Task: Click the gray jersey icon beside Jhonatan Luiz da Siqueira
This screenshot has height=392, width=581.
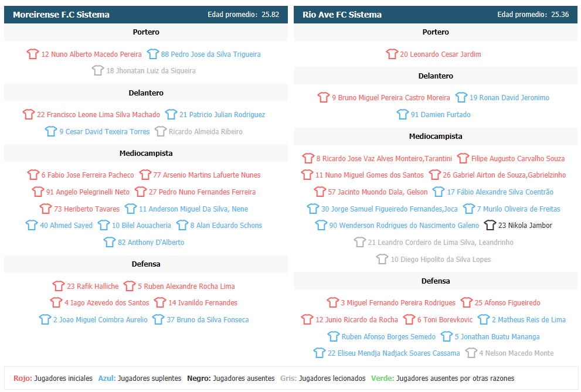Action: click(98, 70)
